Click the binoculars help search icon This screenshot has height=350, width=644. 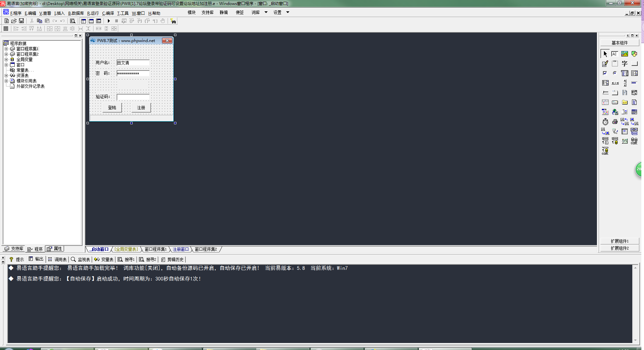tap(173, 21)
